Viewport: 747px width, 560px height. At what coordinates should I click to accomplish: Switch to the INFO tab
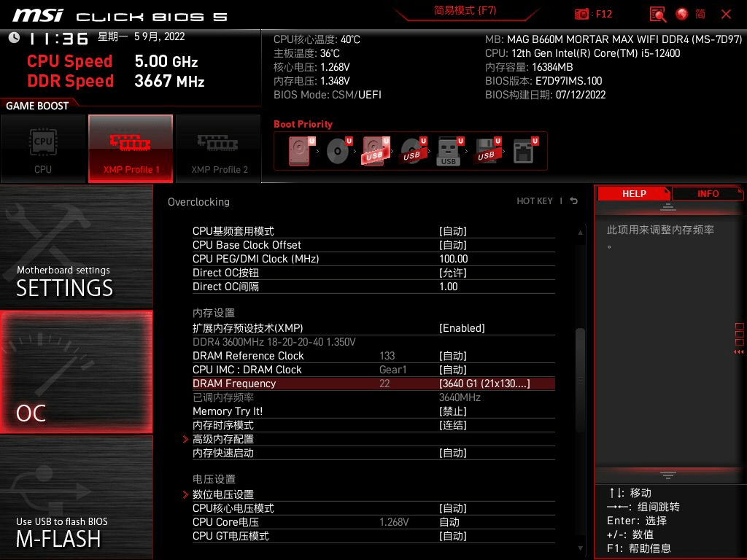click(x=707, y=193)
